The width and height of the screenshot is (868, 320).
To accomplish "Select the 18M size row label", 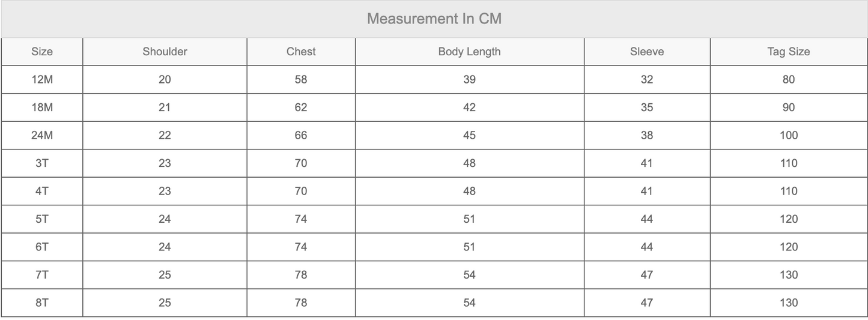I will pos(42,107).
